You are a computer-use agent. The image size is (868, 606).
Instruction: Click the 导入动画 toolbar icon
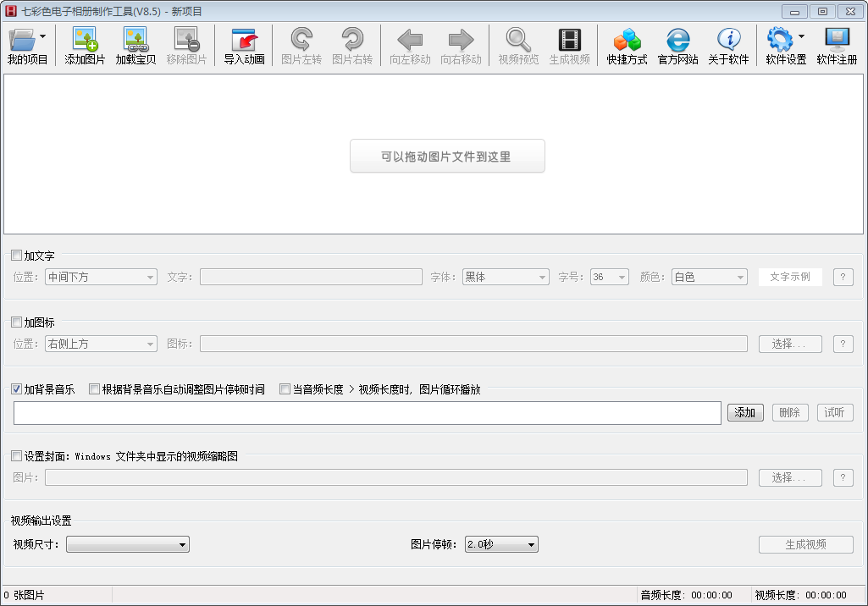[x=244, y=39]
